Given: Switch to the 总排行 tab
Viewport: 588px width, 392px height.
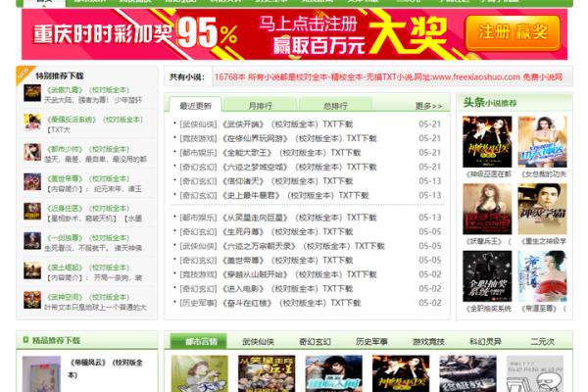Looking at the screenshot, I should coord(335,106).
